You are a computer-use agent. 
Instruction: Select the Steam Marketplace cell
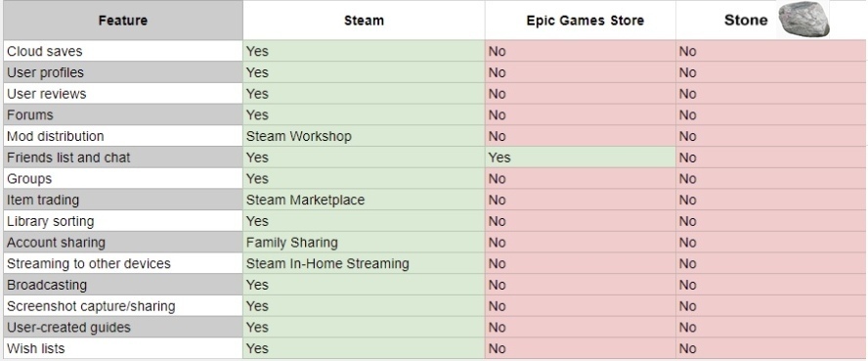(364, 200)
